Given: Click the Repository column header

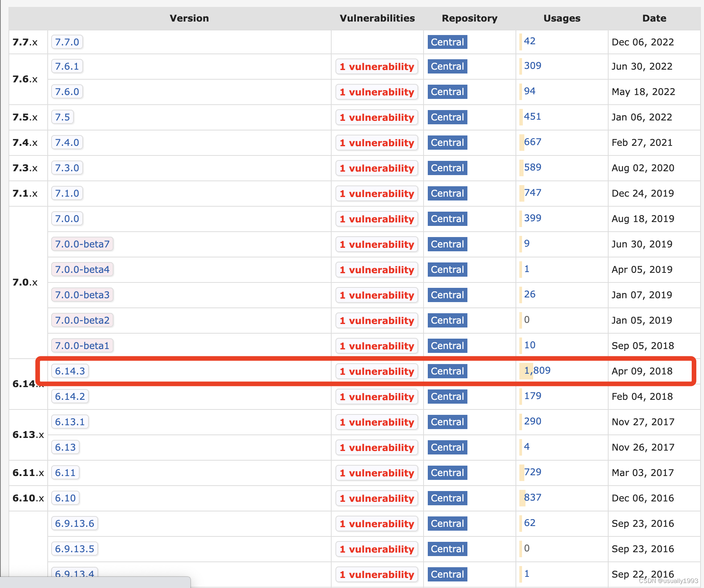Looking at the screenshot, I should pos(470,18).
